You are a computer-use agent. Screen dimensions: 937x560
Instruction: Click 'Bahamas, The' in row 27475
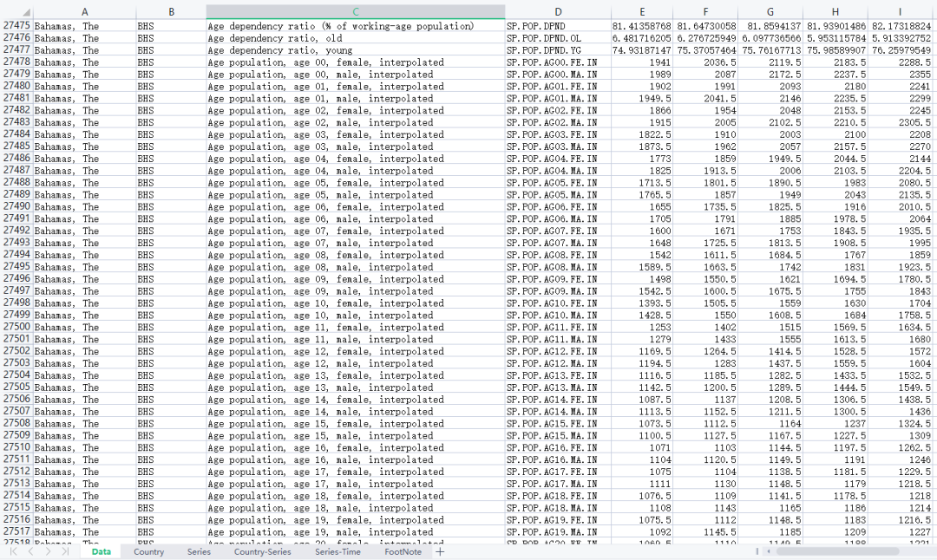(x=84, y=26)
